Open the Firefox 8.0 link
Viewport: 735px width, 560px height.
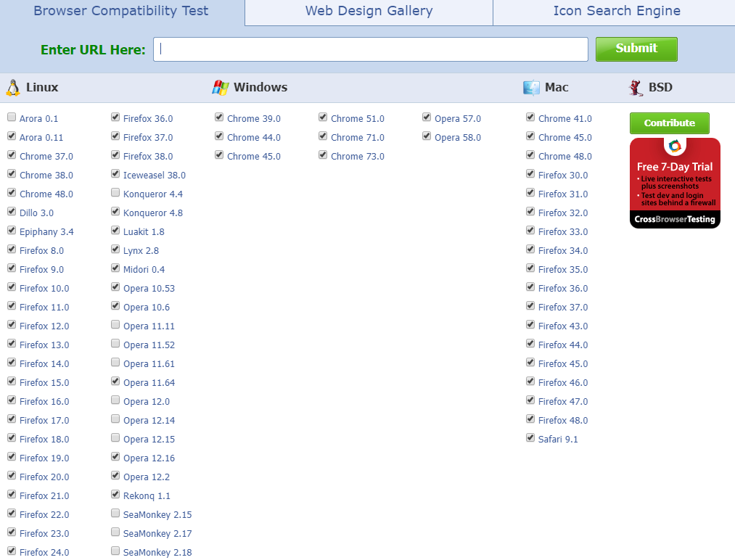(x=41, y=251)
